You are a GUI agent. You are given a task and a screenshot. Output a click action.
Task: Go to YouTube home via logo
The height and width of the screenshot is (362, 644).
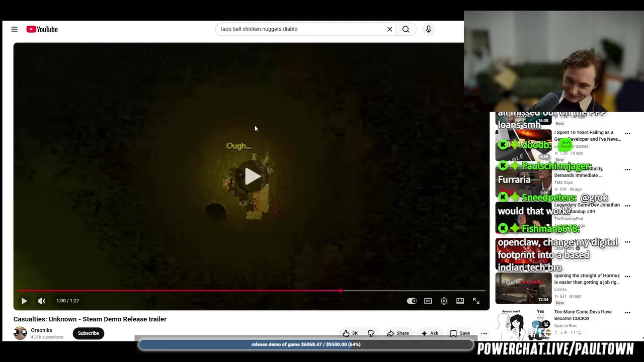pyautogui.click(x=42, y=29)
